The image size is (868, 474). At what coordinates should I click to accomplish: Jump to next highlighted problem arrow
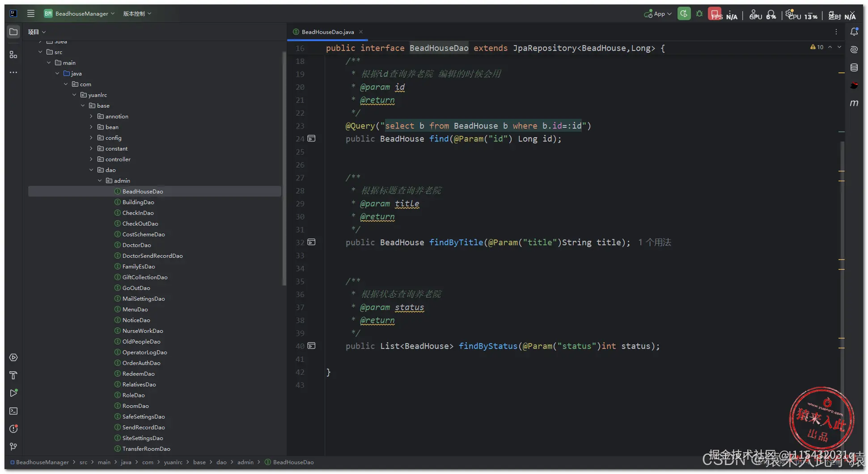839,47
